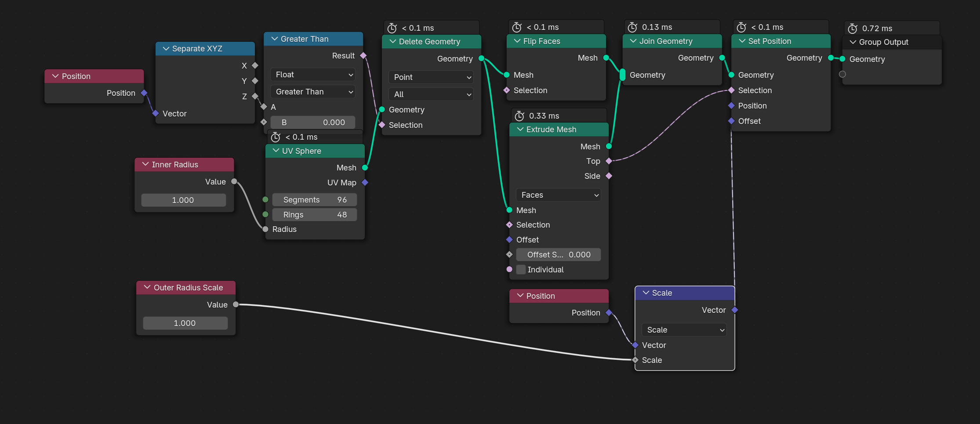Click the empty socket on Group Output
Image resolution: width=980 pixels, height=424 pixels.
[x=842, y=74]
